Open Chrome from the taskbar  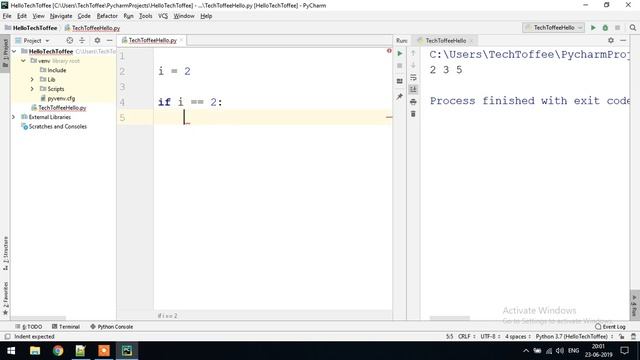(58, 351)
